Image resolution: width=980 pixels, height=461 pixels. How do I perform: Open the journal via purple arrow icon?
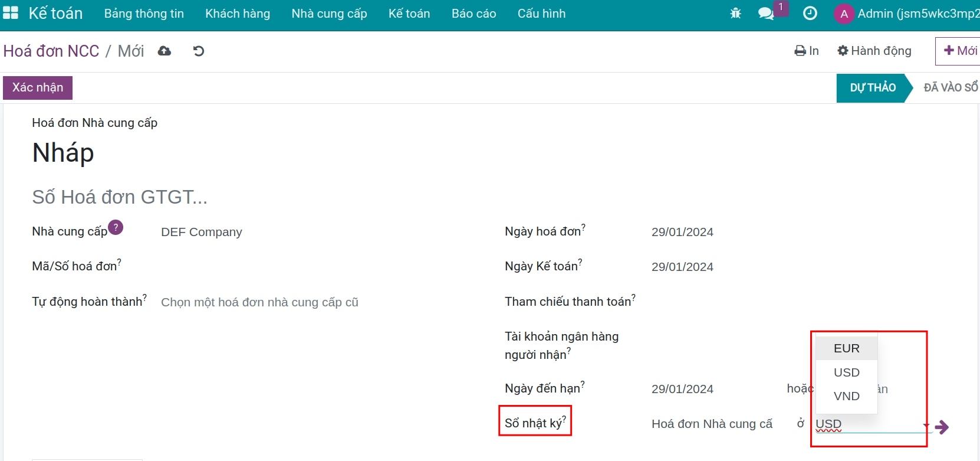click(942, 427)
